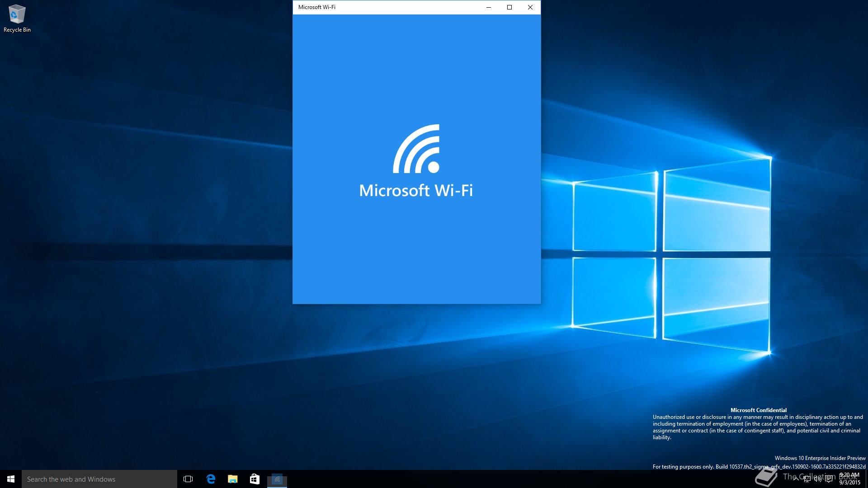Image resolution: width=868 pixels, height=488 pixels.
Task: Maximize the Microsoft Wi-Fi window
Action: coord(509,7)
